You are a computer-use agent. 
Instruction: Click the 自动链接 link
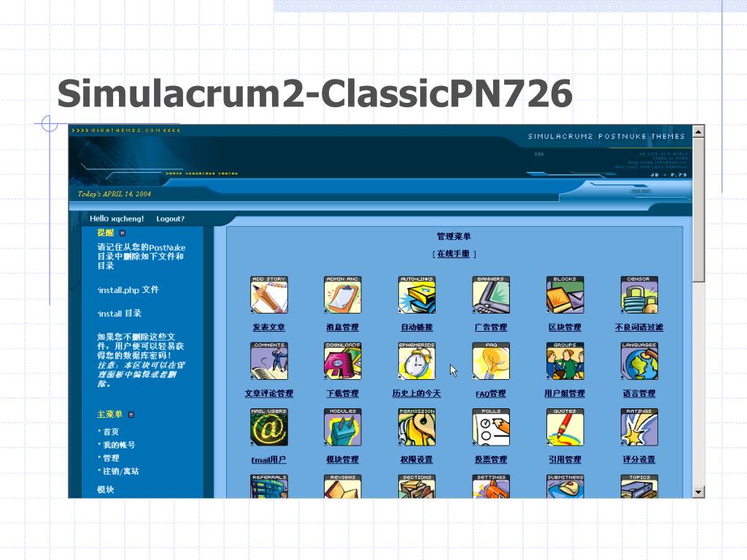[x=417, y=327]
